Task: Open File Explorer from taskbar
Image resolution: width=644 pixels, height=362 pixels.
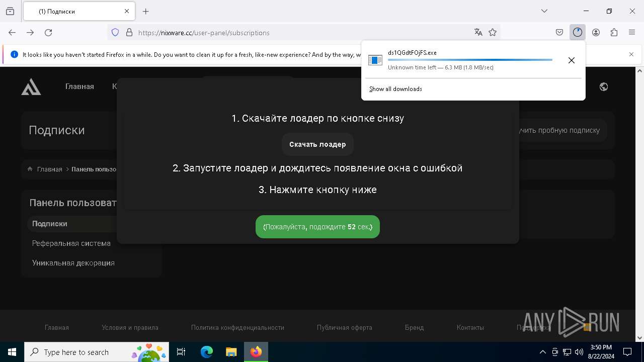Action: point(231,352)
